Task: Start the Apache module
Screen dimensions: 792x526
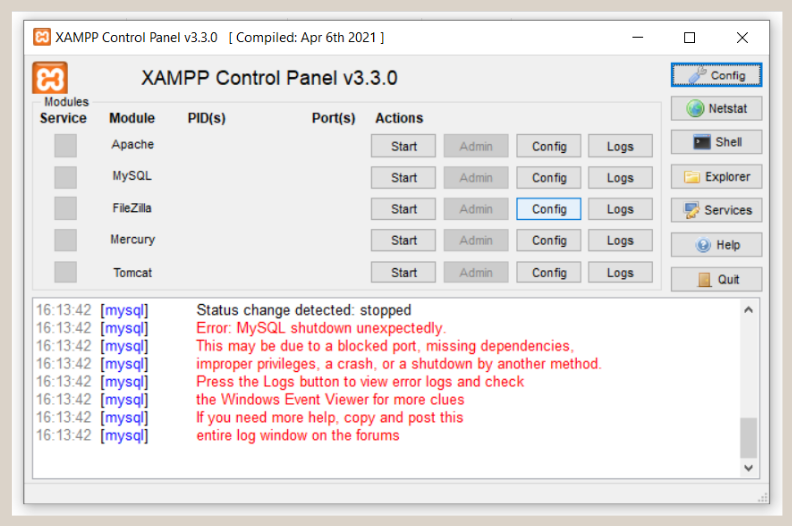Action: [403, 146]
